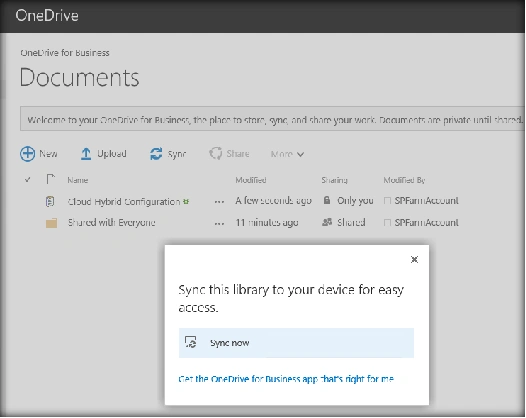Image resolution: width=526 pixels, height=418 pixels.
Task: Click the Sync arrows icon in toolbar
Action: pos(156,154)
